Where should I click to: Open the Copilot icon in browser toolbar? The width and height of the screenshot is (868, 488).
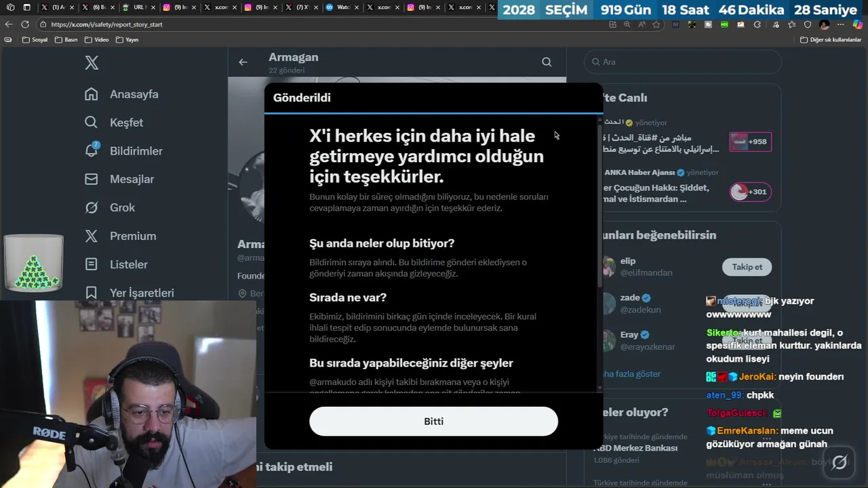tap(858, 24)
